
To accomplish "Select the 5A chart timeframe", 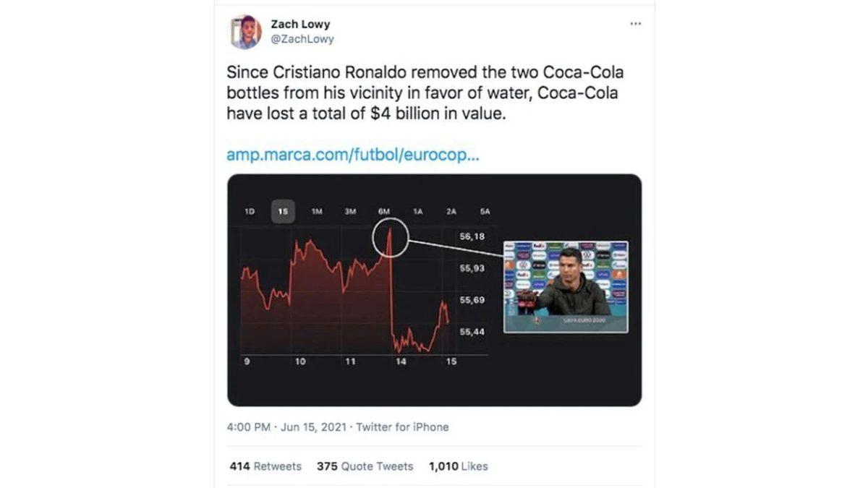I will (484, 211).
